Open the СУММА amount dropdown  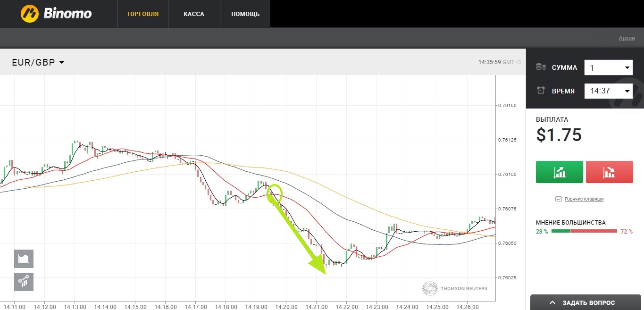pyautogui.click(x=608, y=67)
